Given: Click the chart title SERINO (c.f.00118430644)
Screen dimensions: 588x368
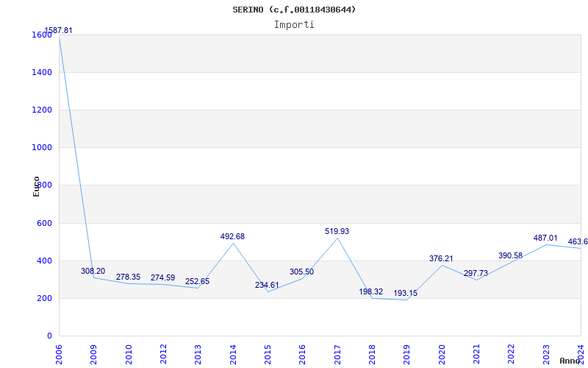Looking at the screenshot, I should 294,10.
